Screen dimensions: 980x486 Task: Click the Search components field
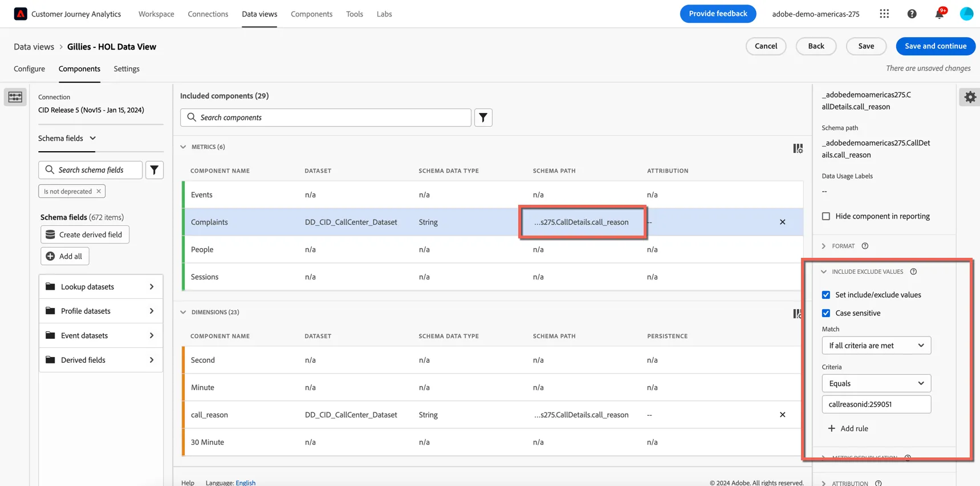click(326, 118)
